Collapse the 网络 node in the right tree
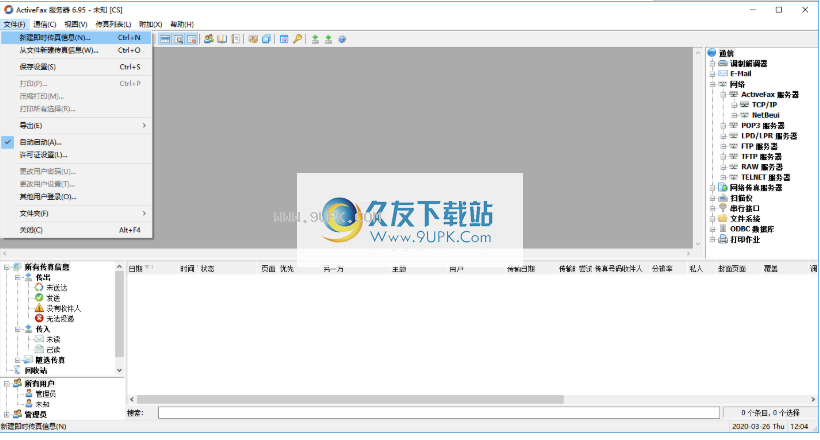Viewport: 820px width, 440px height. pos(712,84)
